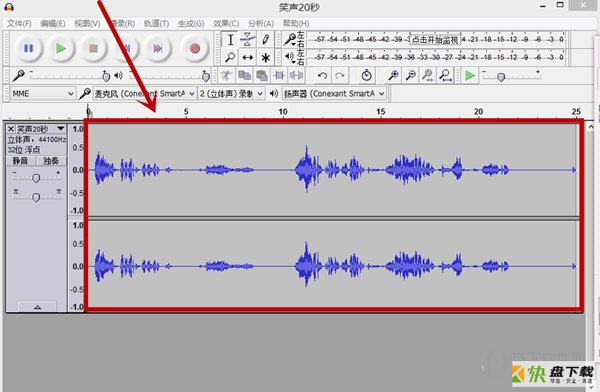Open the 编辑(E) menu
The height and width of the screenshot is (392, 600).
tap(53, 24)
